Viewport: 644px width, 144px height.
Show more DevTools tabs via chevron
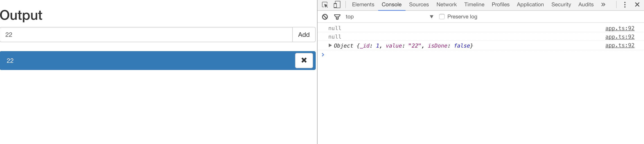click(603, 5)
